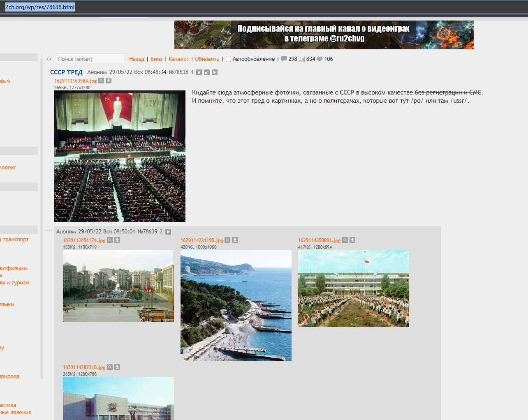
Task: Click the browser address bar URL
Action: coord(40,7)
